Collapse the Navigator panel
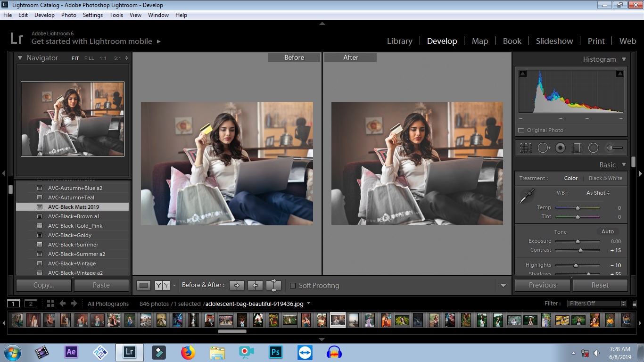This screenshot has height=362, width=644. coord(20,58)
